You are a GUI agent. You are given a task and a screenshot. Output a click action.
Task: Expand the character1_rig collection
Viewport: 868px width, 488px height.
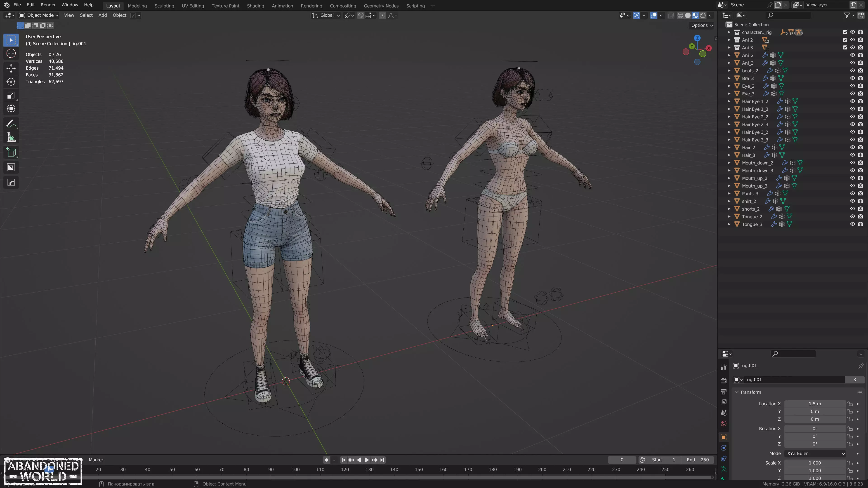(729, 32)
